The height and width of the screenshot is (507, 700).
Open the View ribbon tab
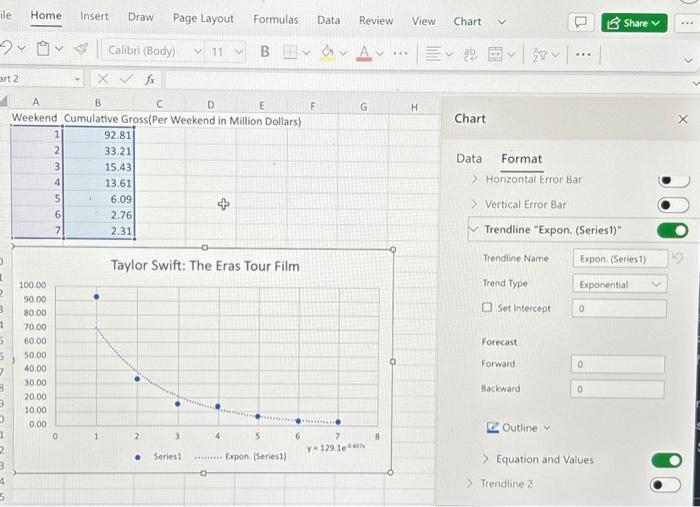click(x=424, y=21)
